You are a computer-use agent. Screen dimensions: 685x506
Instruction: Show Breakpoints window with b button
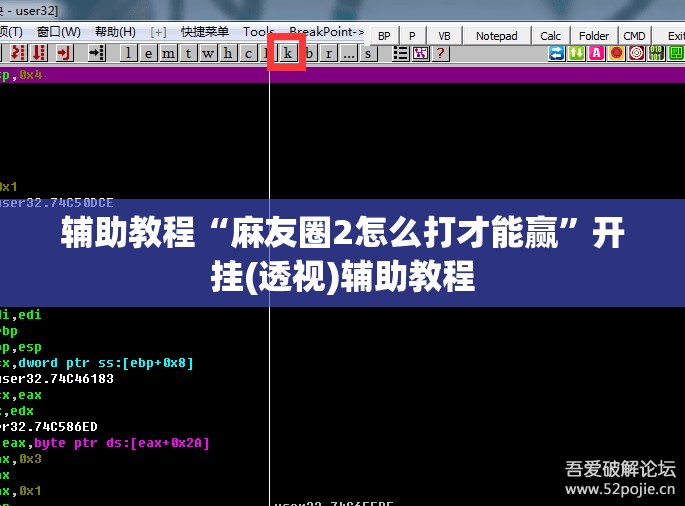point(309,53)
